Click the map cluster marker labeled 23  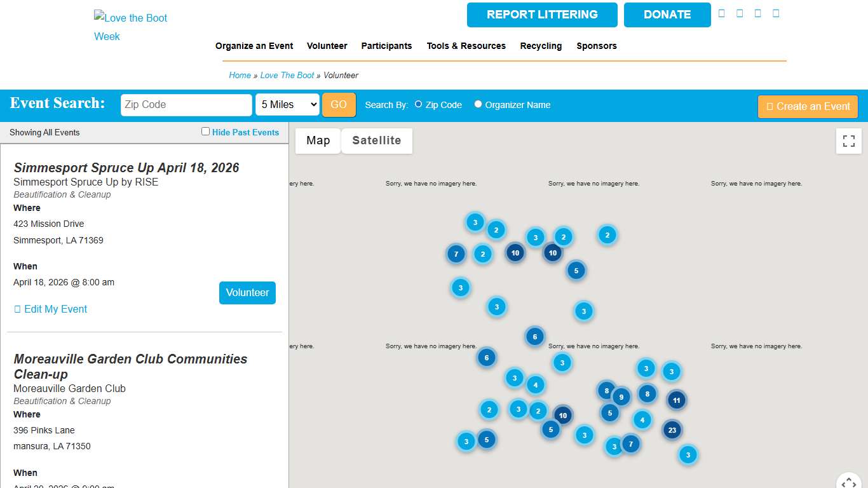672,430
